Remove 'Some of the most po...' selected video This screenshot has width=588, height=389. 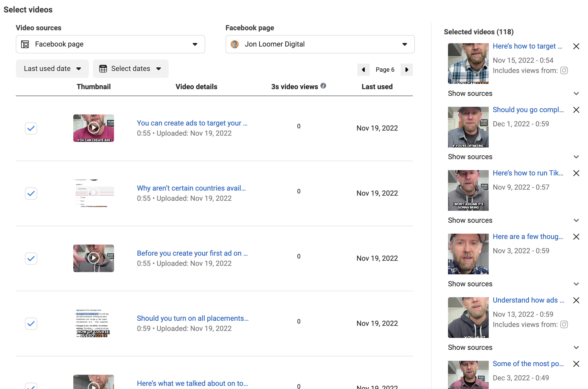(x=576, y=364)
